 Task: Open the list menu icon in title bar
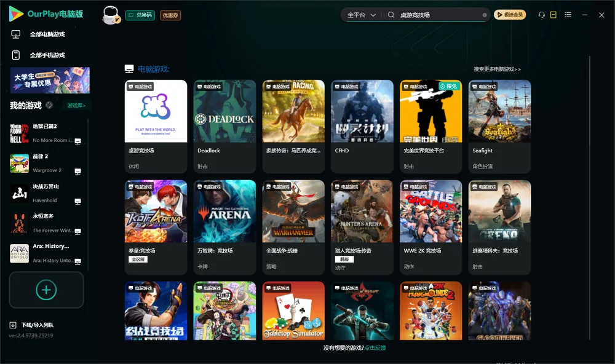[568, 15]
